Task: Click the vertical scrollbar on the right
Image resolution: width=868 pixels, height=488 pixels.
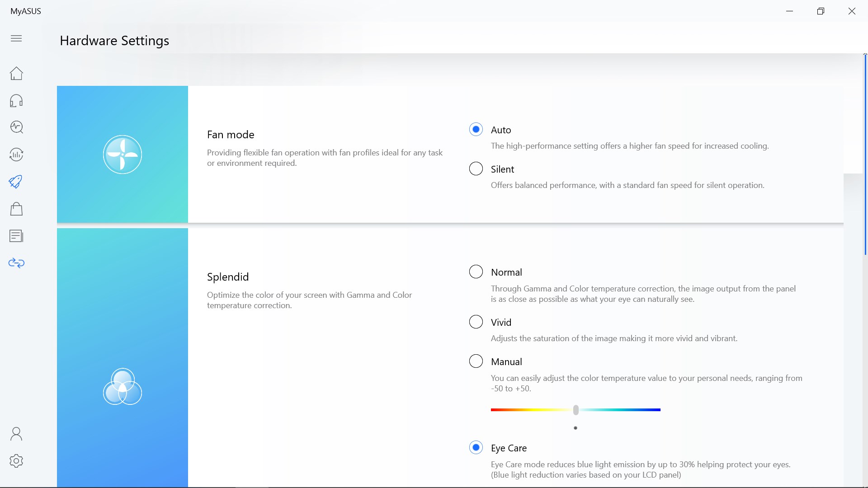Action: (x=865, y=154)
